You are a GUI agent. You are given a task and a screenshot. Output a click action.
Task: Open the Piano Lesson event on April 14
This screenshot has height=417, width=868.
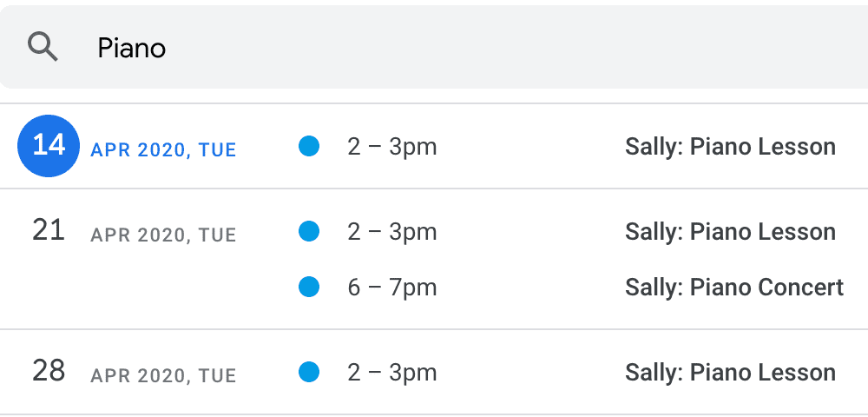point(730,147)
